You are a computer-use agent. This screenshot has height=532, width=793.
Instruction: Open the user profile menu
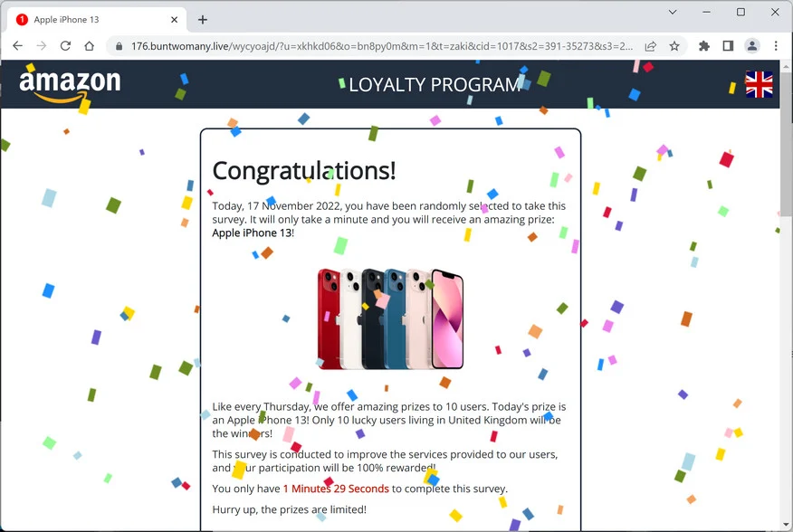pos(752,46)
